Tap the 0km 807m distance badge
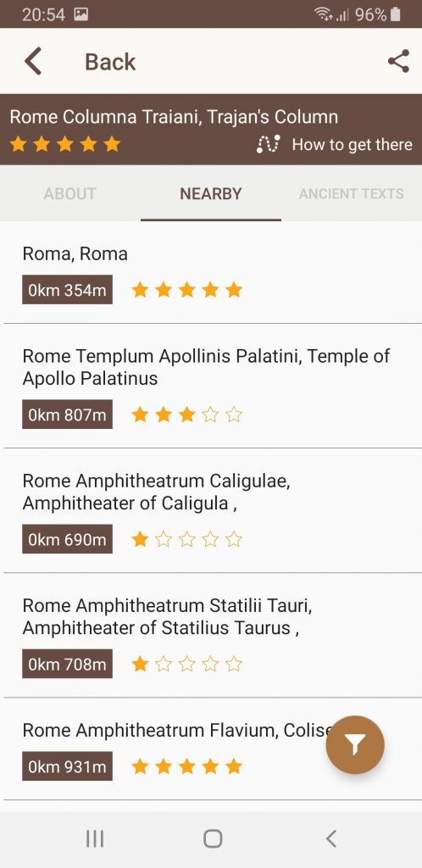 pyautogui.click(x=68, y=414)
